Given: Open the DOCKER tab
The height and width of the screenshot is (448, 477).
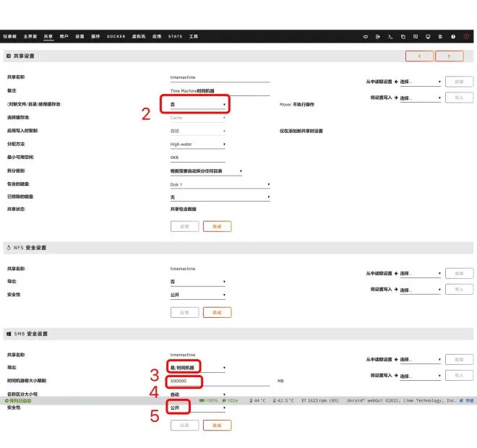Looking at the screenshot, I should click(116, 37).
